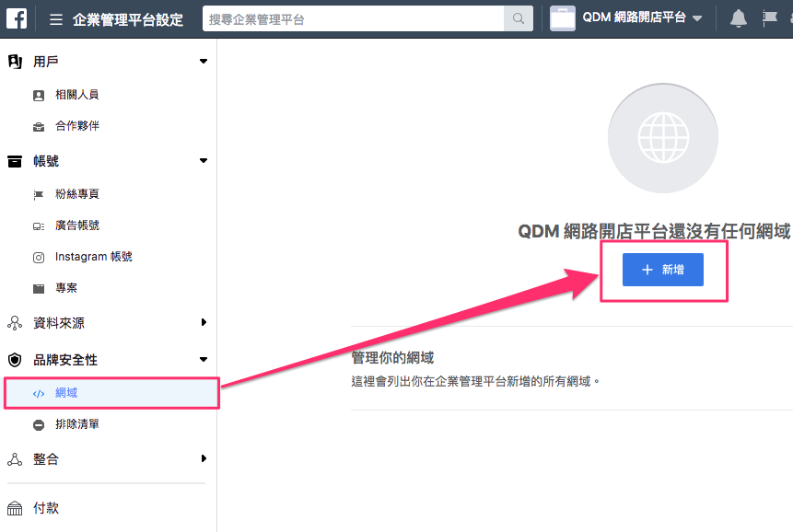Click the 品牌安全性 shield icon
The image size is (793, 532).
point(15,360)
